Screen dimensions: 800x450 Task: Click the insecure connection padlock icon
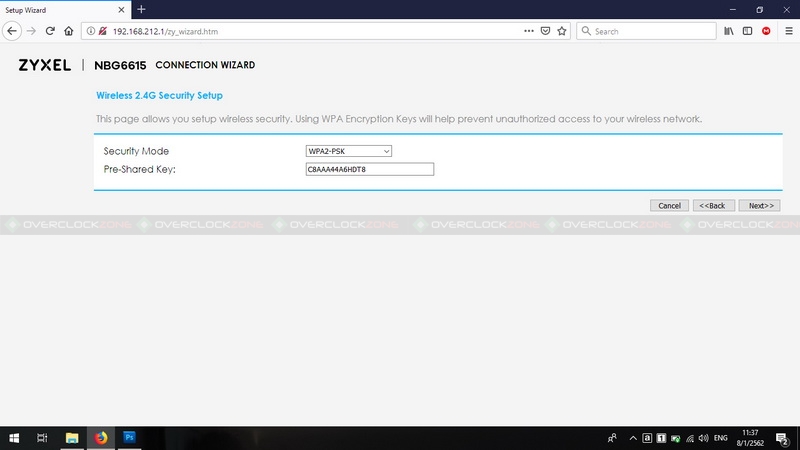(103, 31)
